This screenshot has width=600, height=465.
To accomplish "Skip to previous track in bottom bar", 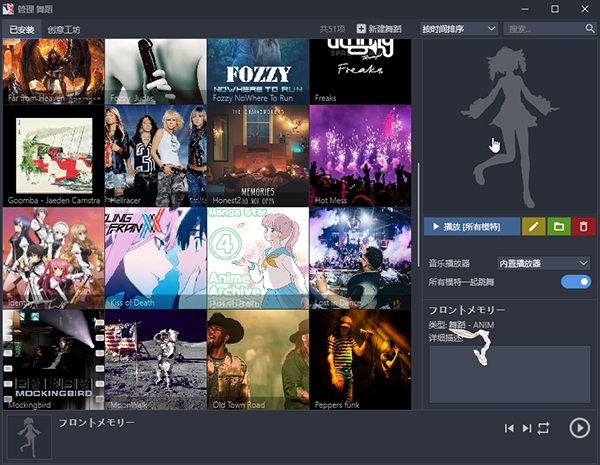I will [x=509, y=428].
